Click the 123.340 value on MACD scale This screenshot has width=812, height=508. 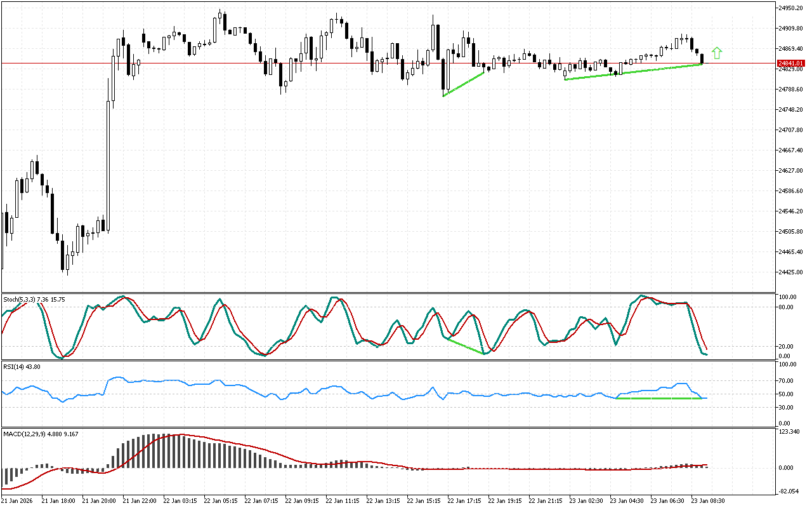click(x=789, y=432)
